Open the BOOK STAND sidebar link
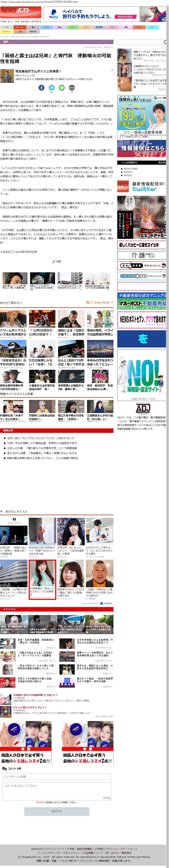This screenshot has width=169, height=868. 130,168
